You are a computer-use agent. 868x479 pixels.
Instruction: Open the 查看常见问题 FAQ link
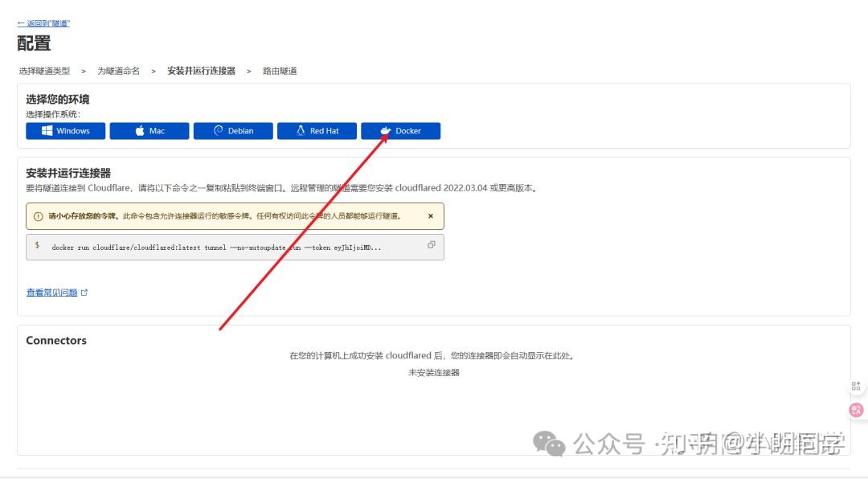coord(52,293)
